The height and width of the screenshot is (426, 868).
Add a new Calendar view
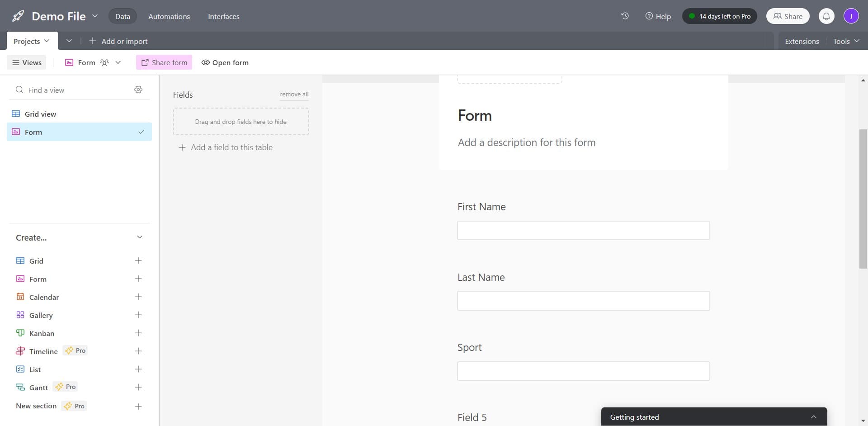(x=138, y=297)
